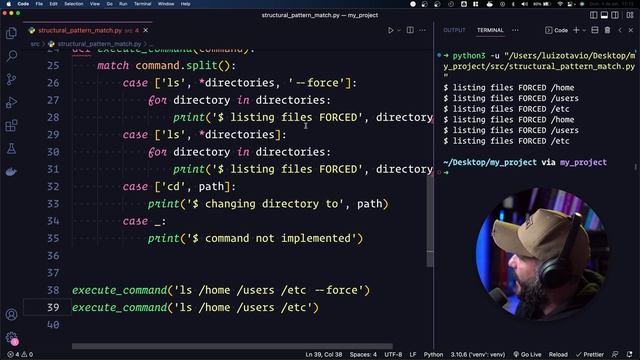The width and height of the screenshot is (640, 360).
Task: Open the Accounts menu icon
Action: [11, 315]
